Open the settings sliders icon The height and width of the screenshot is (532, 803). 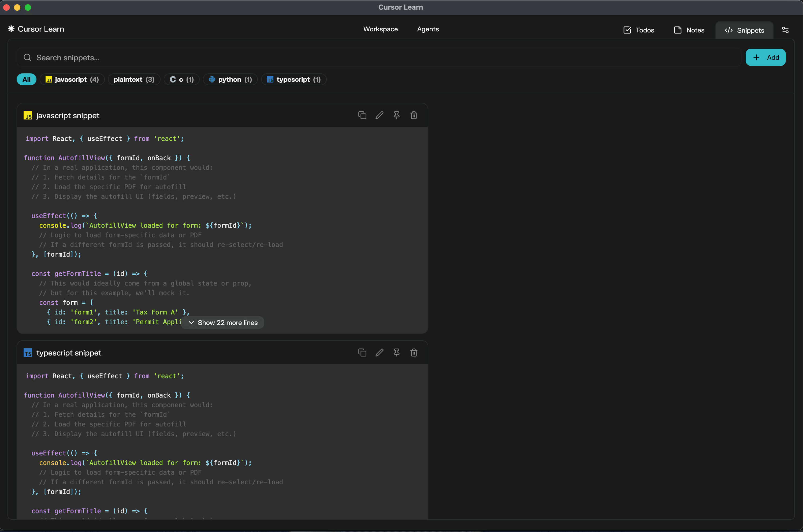pyautogui.click(x=785, y=30)
